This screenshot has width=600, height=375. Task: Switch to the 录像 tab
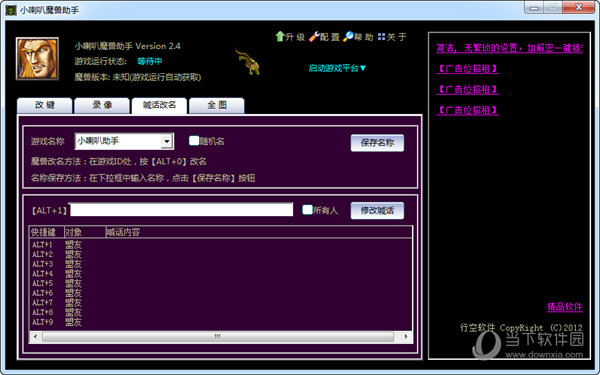(102, 105)
